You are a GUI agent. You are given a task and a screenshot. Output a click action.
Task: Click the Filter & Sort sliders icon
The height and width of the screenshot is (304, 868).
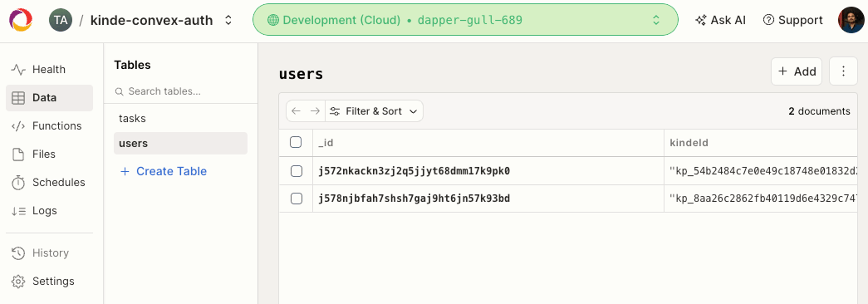point(335,111)
